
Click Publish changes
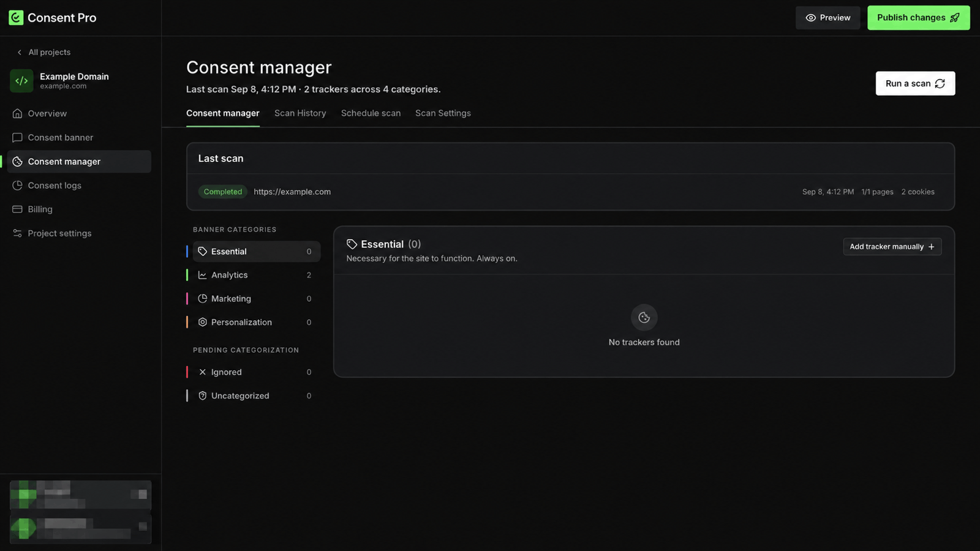918,18
